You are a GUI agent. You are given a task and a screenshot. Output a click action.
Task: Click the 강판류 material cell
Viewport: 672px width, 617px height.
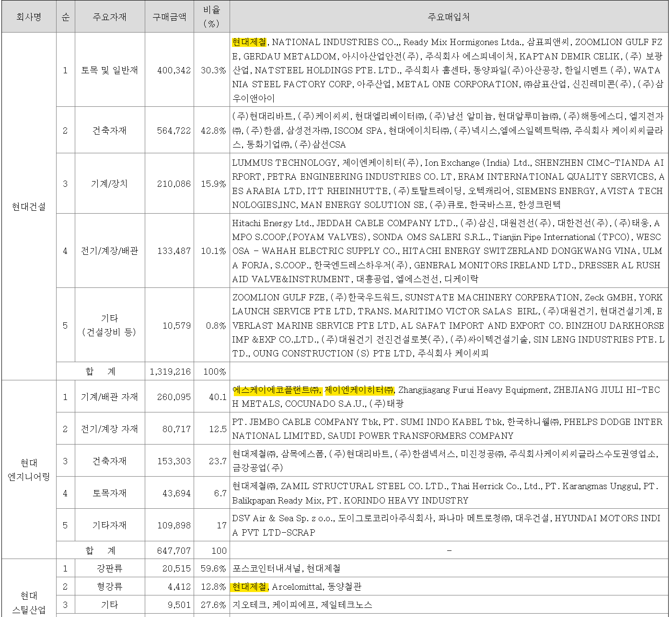110,568
